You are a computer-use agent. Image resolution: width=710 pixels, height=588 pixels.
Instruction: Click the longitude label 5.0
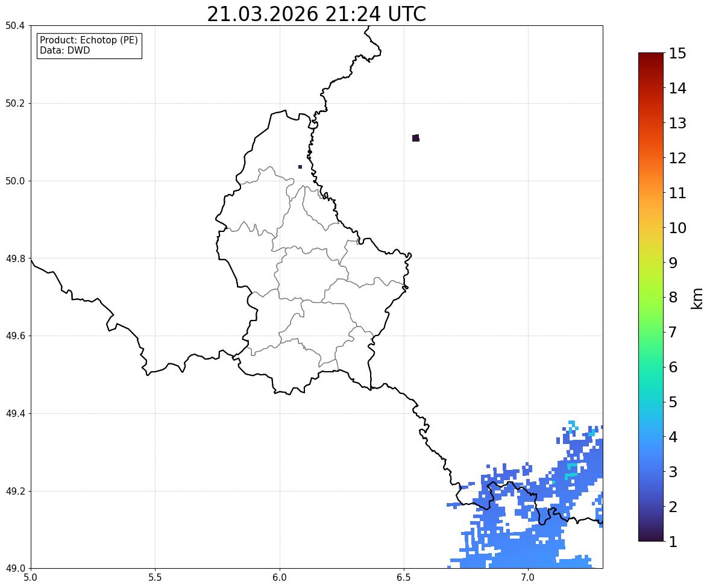31,578
